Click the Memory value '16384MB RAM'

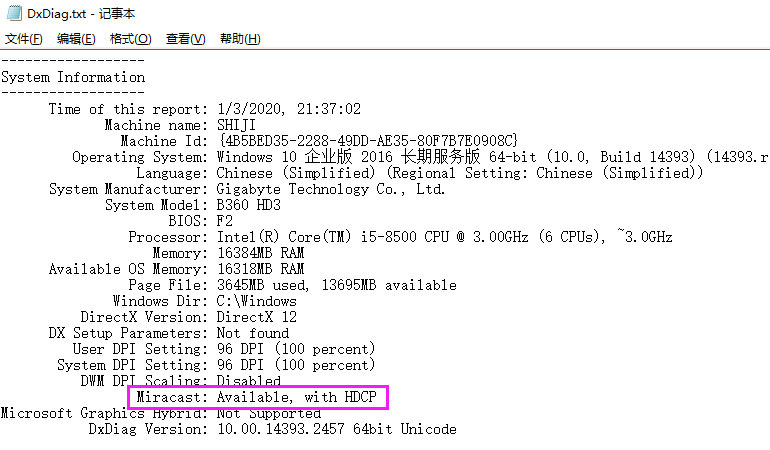[x=260, y=253]
